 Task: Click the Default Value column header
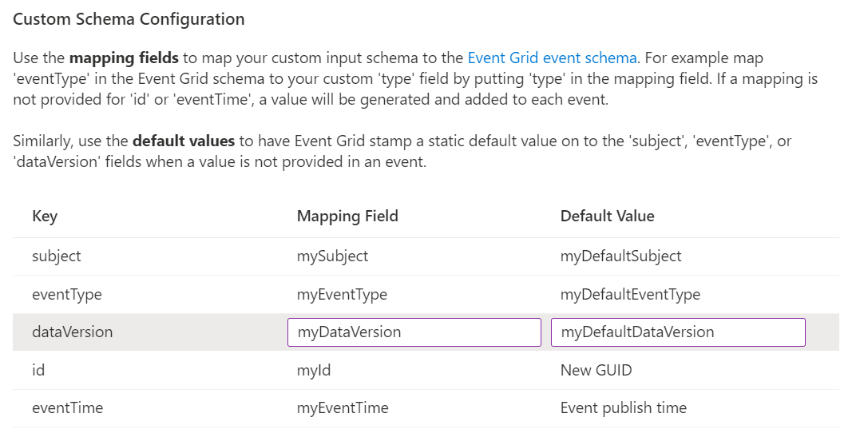click(x=607, y=217)
